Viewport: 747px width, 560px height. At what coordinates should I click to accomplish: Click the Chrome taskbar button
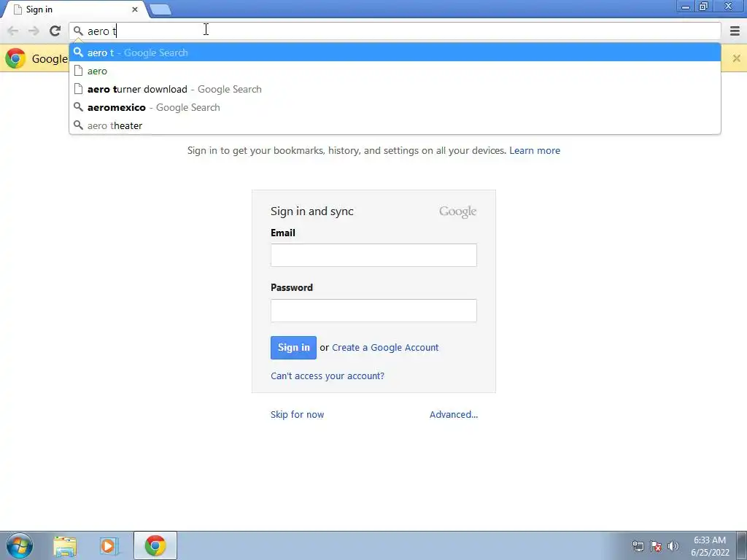(155, 545)
